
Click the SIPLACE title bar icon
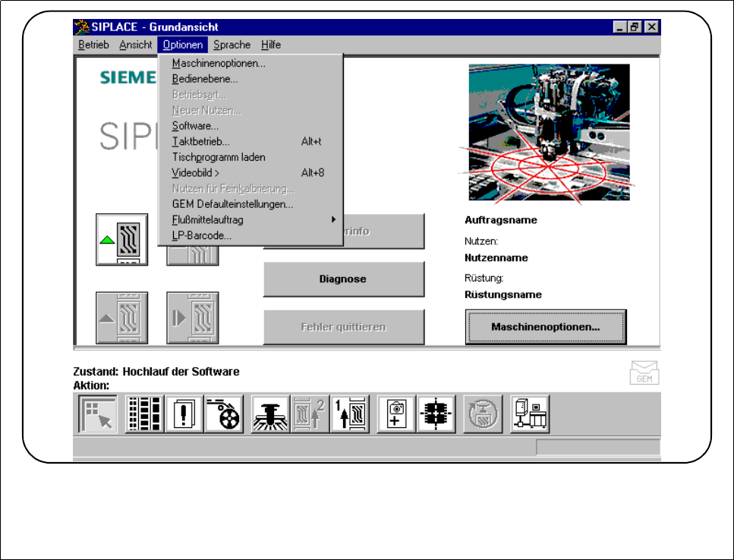(x=81, y=27)
